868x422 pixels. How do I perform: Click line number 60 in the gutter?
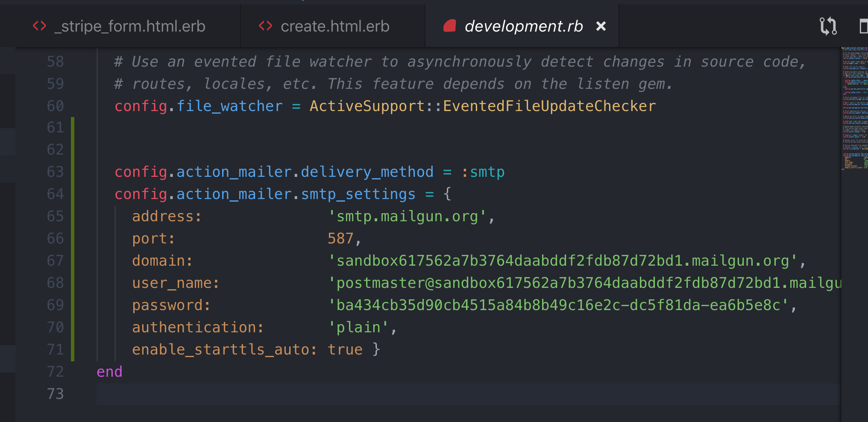pyautogui.click(x=55, y=106)
